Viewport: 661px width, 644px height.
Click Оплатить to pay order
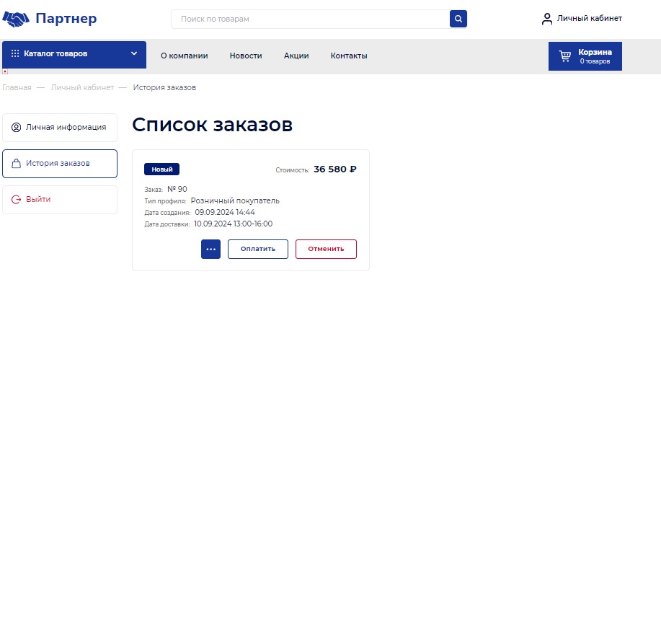(258, 250)
